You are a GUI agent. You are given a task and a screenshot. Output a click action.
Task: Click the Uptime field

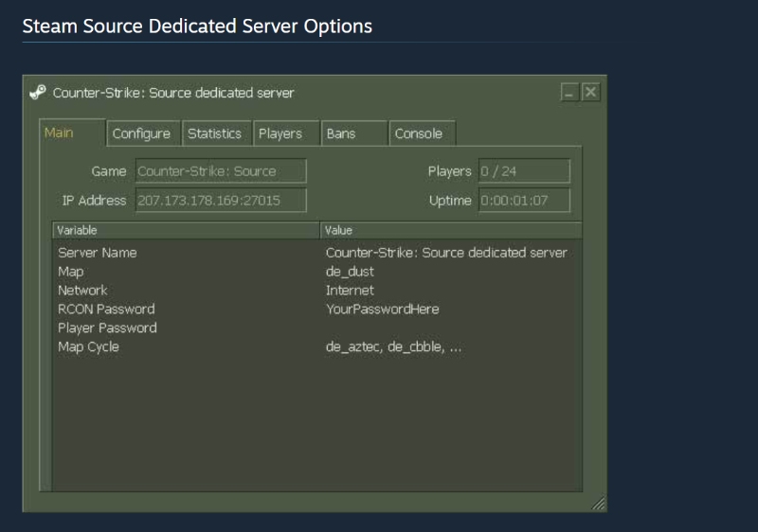(524, 201)
